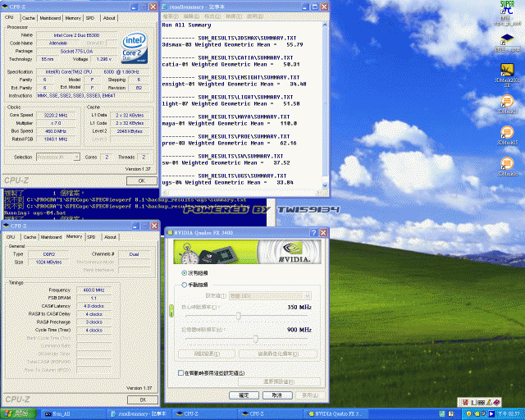This screenshot has width=525, height=420.
Task: Click the 900 MHz memory clock slider handle
Action: pyautogui.click(x=256, y=339)
